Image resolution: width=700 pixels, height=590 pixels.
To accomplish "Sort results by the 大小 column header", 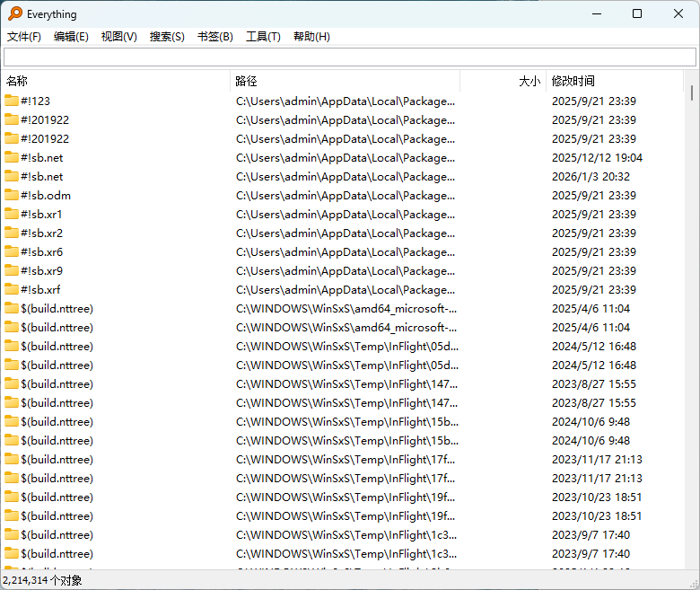I will [x=503, y=81].
